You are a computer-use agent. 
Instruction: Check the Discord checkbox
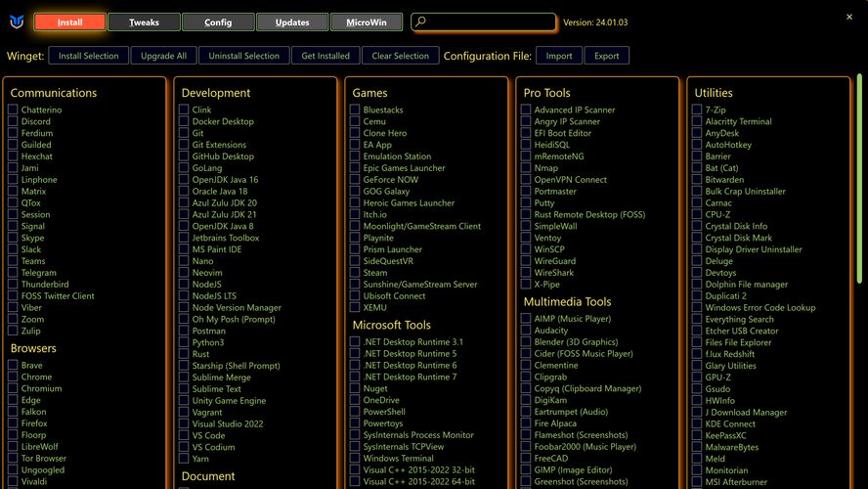13,120
